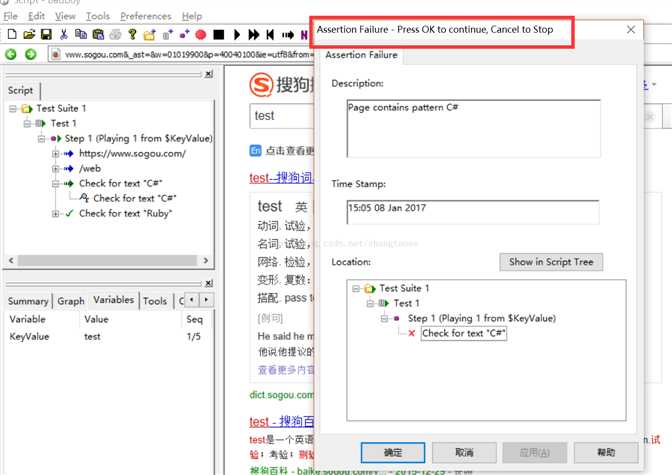
Task: Cut selection using the scissors icon
Action: 64,34
